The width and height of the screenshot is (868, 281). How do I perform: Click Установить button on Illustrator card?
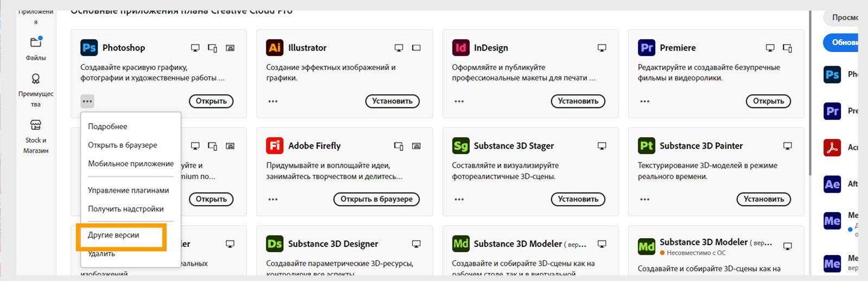pos(392,101)
